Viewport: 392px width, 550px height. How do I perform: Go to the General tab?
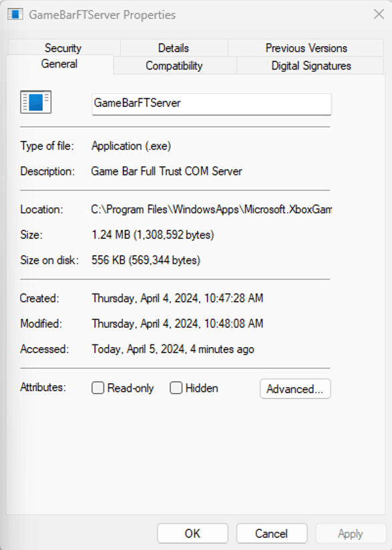pyautogui.click(x=59, y=64)
